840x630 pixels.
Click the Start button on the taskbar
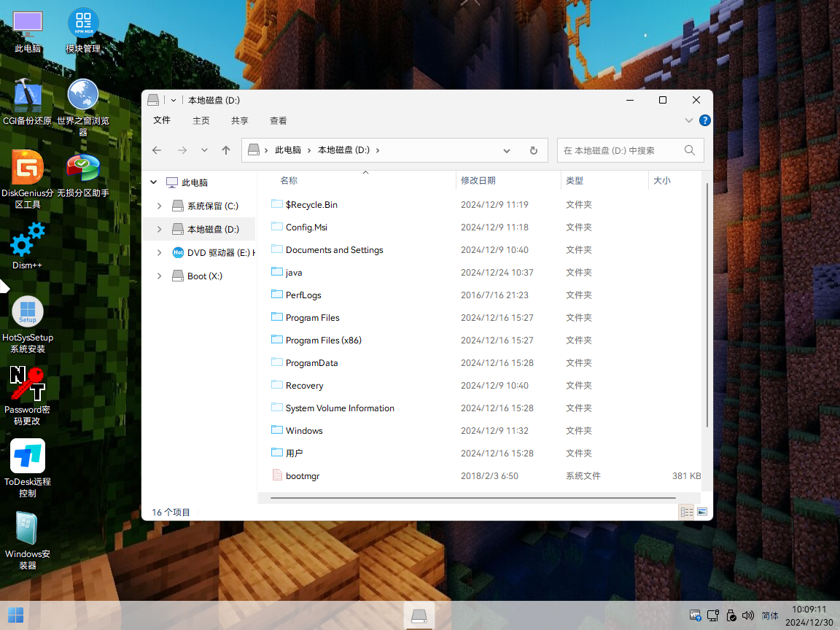point(15,615)
